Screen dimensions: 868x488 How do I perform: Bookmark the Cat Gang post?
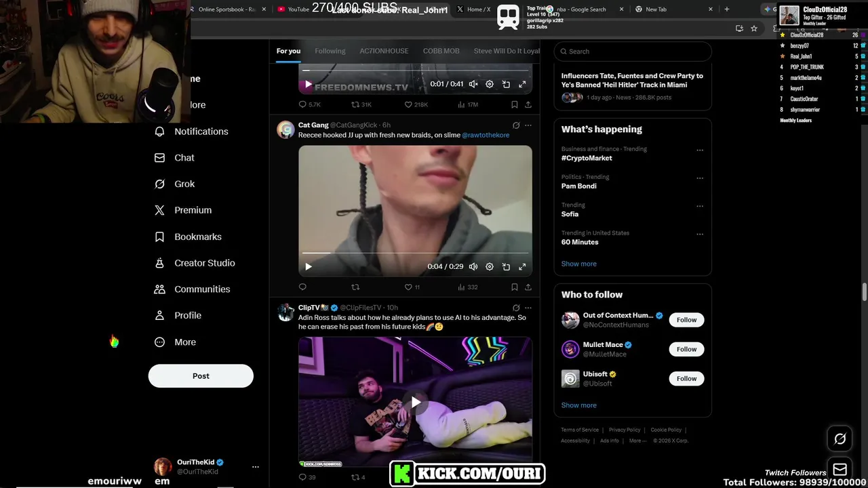(x=514, y=287)
